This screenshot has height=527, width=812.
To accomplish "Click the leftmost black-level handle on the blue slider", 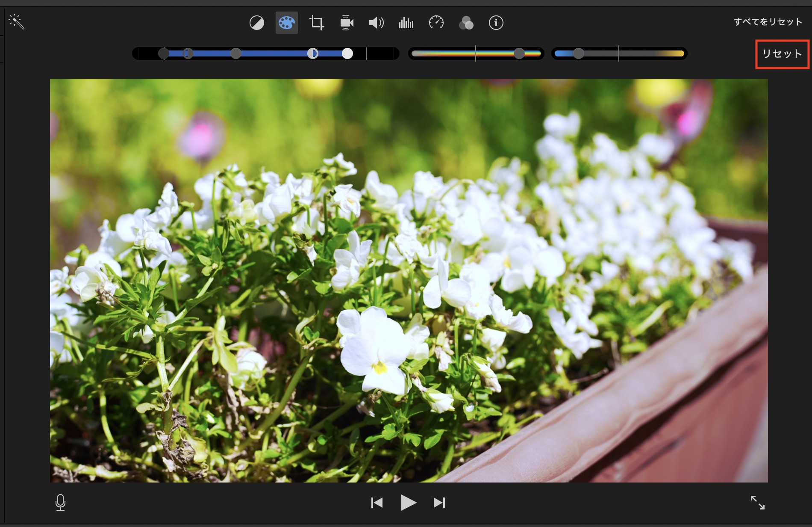I will (x=163, y=53).
